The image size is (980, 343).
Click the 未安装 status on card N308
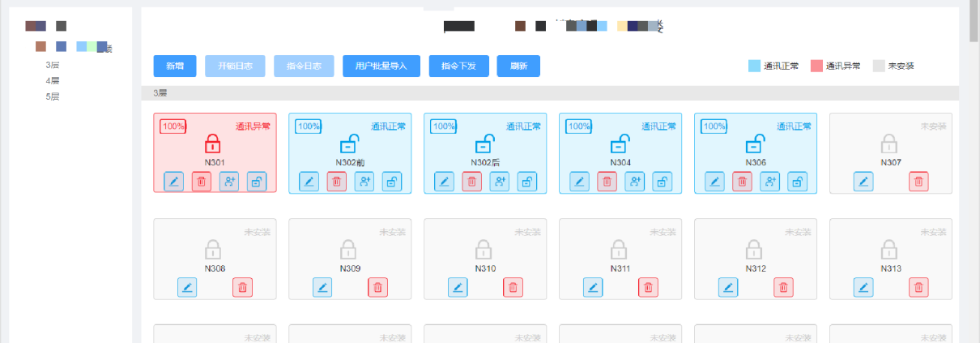click(258, 232)
